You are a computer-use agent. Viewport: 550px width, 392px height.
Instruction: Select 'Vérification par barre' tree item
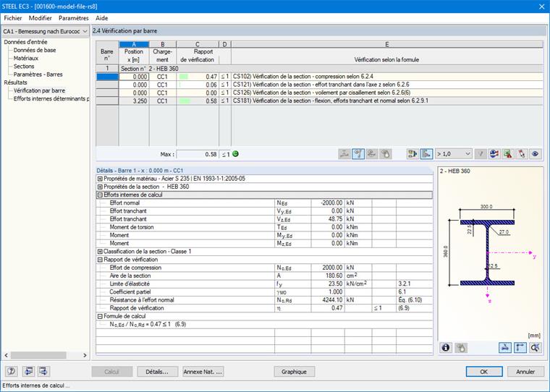(39, 90)
